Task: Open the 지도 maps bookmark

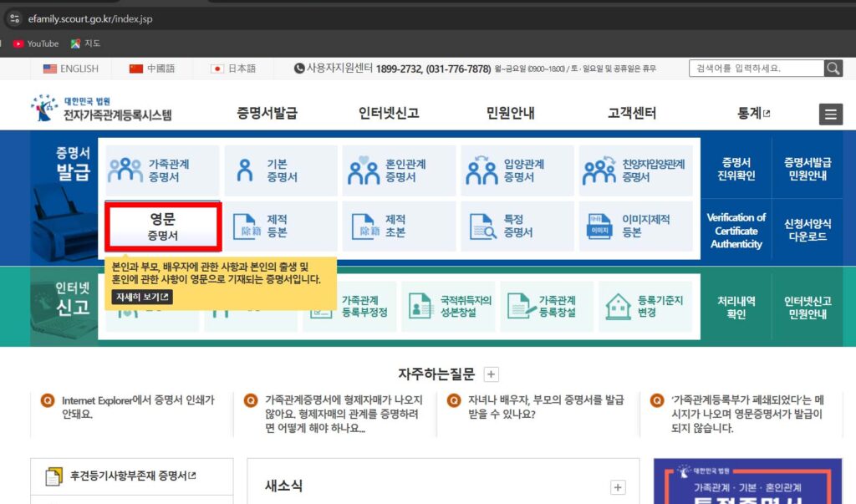Action: (x=85, y=43)
